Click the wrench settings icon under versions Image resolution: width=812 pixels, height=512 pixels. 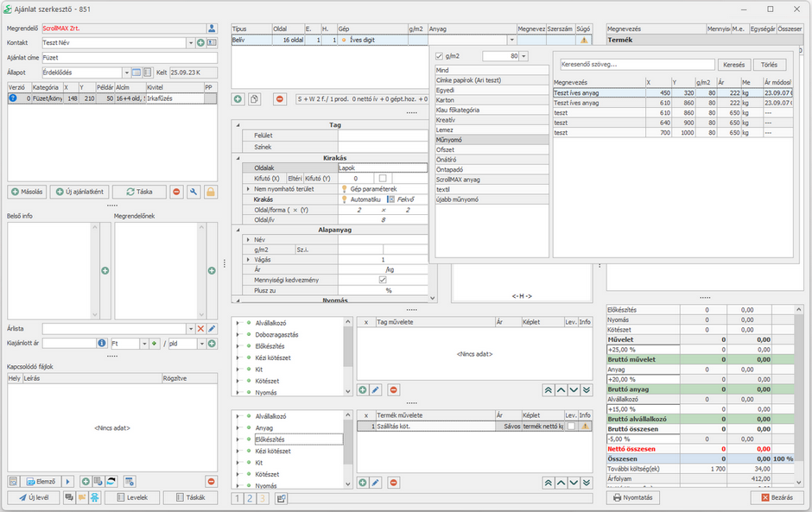pos(193,192)
